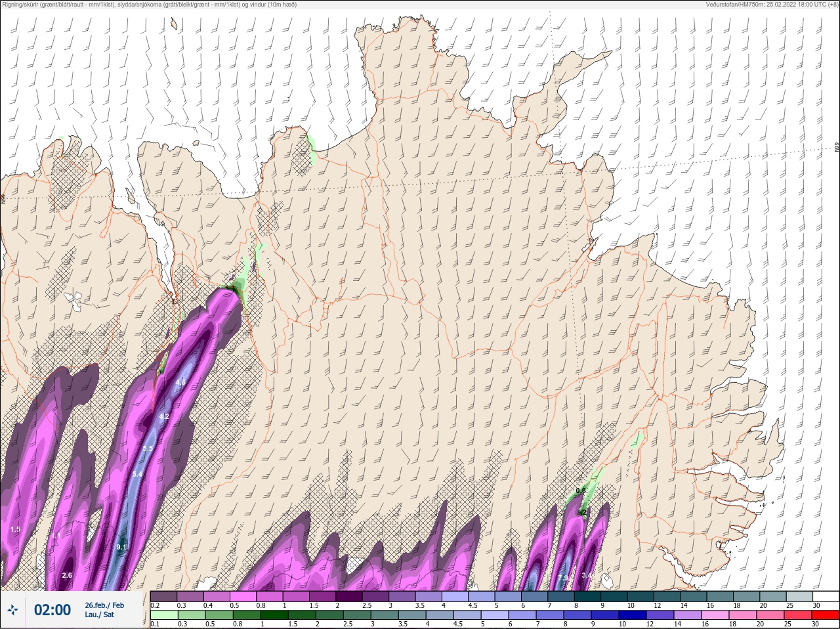Click the 2.6 precipitation value on map
This screenshot has height=629, width=840.
67,575
